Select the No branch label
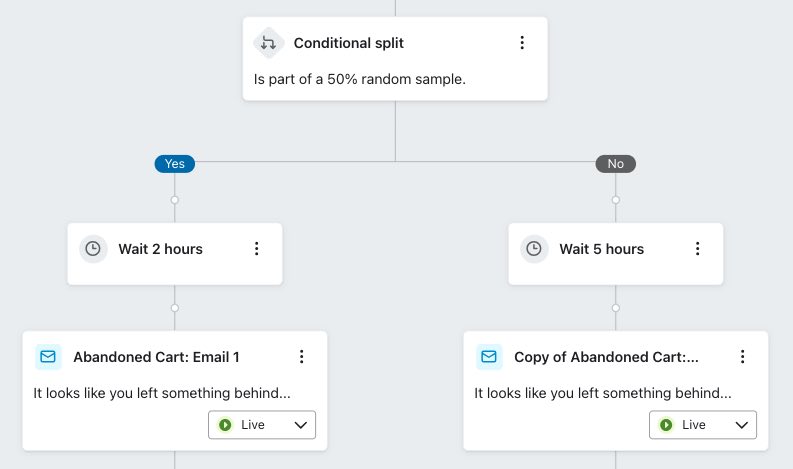 tap(615, 164)
